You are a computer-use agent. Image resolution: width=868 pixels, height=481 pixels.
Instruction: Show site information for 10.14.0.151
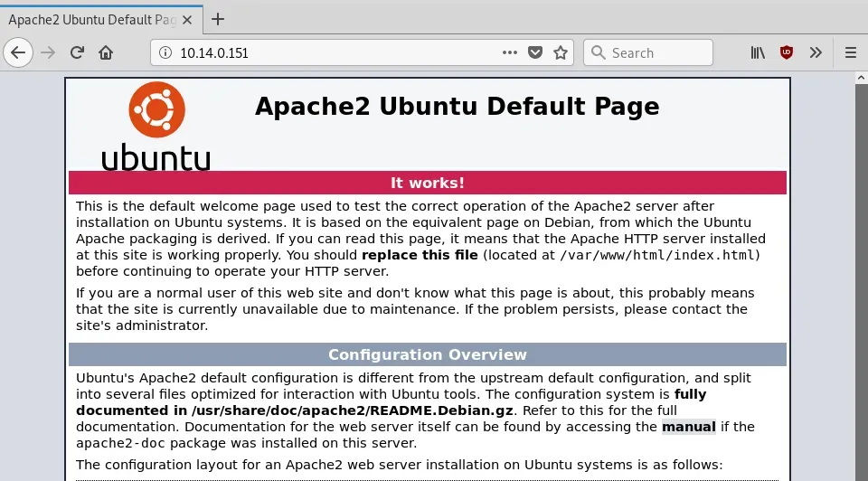[165, 53]
